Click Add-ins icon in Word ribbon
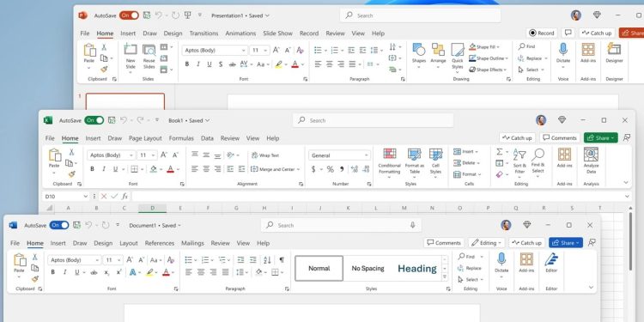The width and height of the screenshot is (644, 322). pos(526,259)
